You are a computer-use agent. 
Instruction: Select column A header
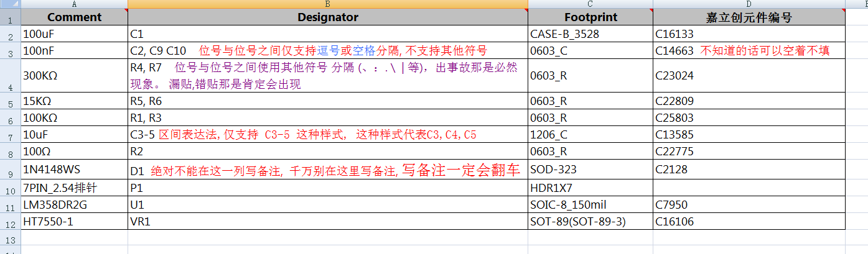pyautogui.click(x=74, y=4)
